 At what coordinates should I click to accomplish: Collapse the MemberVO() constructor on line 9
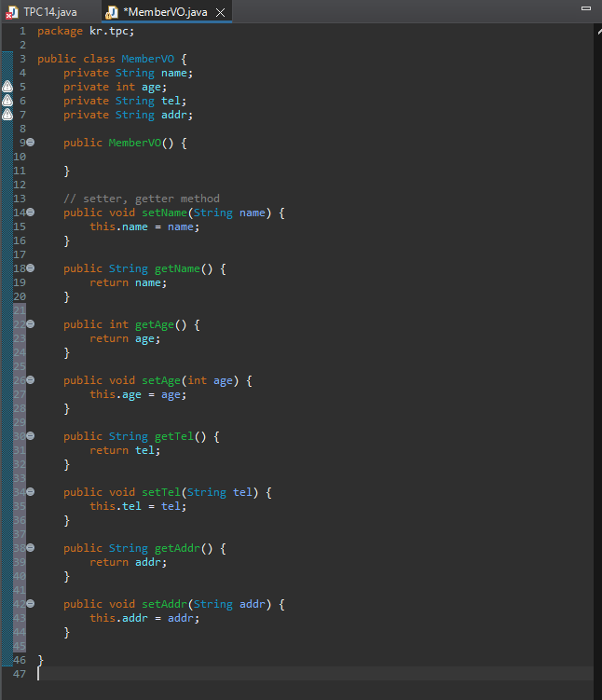coord(31,143)
